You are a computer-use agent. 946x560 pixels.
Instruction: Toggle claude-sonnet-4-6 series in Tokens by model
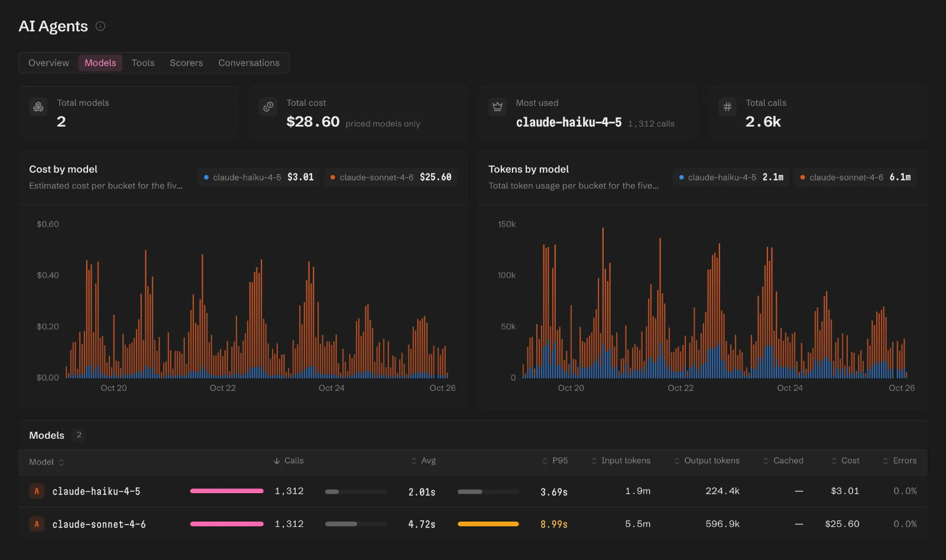(855, 177)
